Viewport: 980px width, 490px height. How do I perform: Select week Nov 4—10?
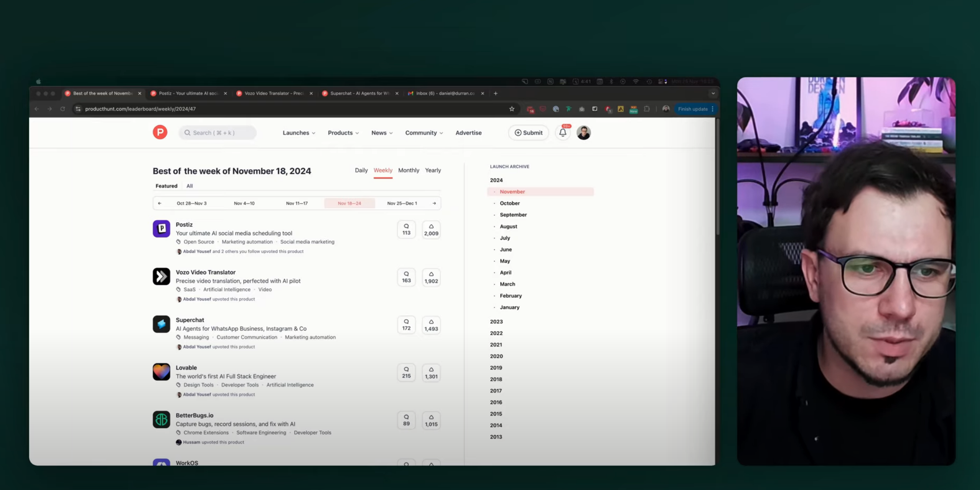[x=244, y=203]
